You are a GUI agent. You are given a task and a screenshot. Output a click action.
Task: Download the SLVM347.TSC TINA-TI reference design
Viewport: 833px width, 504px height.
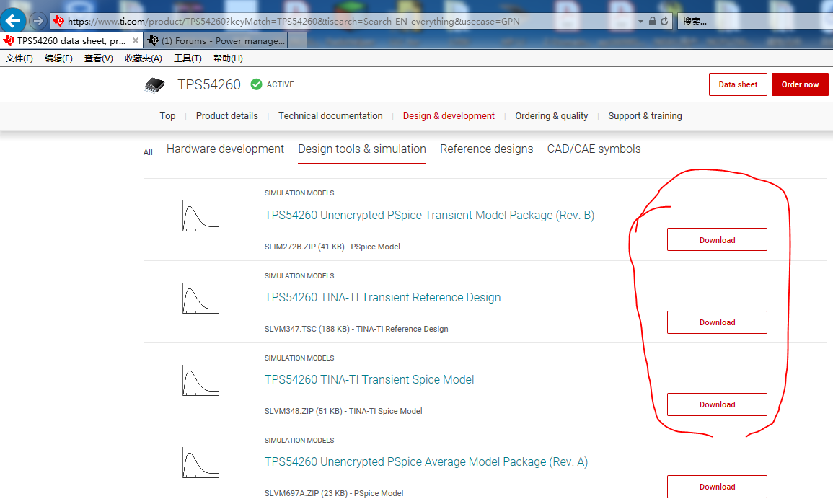point(717,322)
